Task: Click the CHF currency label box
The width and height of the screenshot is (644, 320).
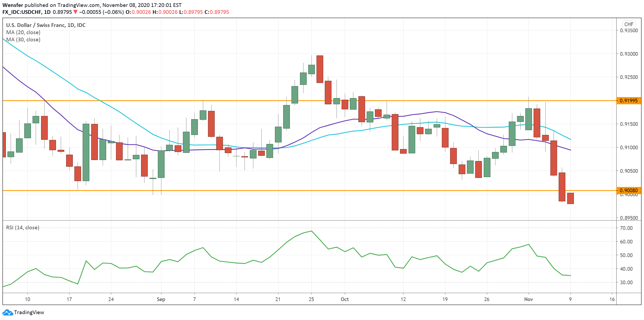Action: (629, 24)
